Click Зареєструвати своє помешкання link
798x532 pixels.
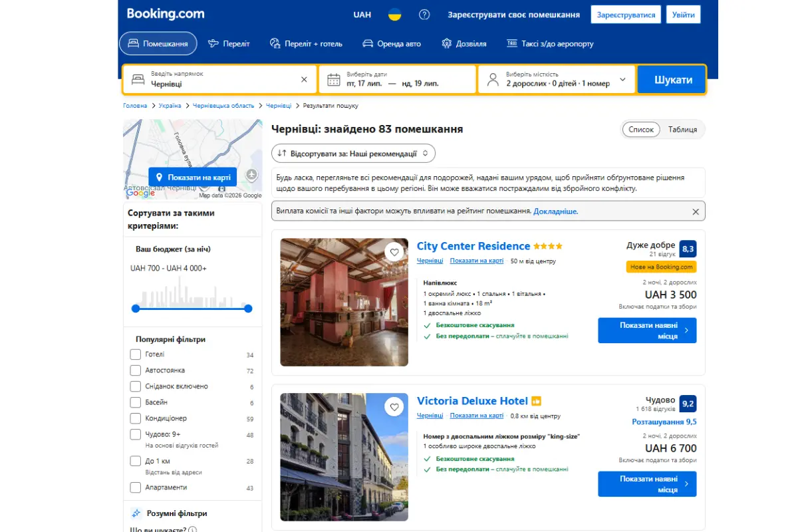(x=514, y=15)
